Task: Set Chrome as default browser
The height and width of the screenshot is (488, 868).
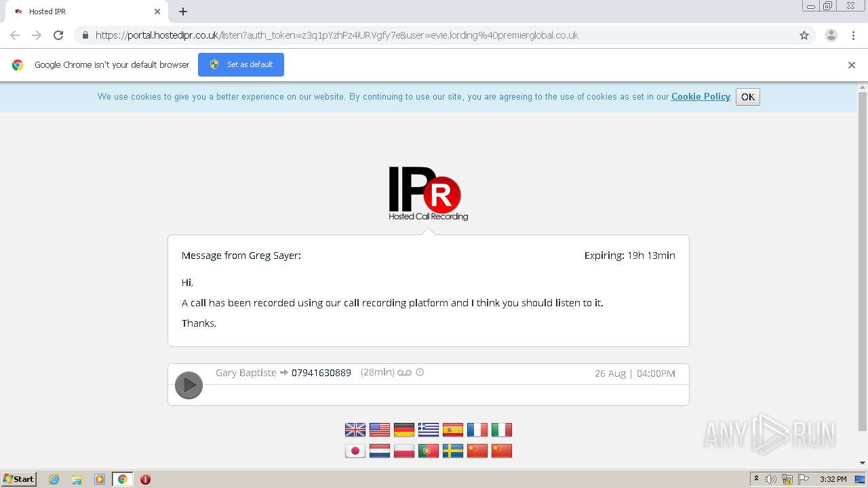Action: [x=241, y=64]
